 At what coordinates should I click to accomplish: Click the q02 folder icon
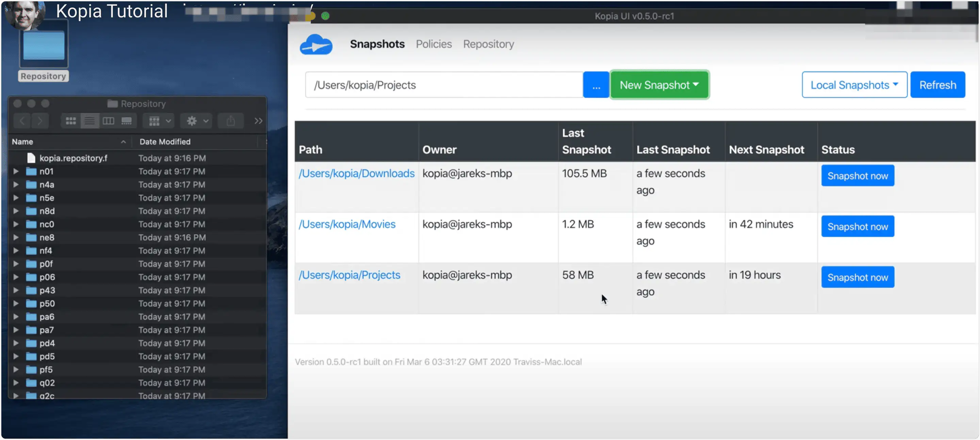(31, 383)
